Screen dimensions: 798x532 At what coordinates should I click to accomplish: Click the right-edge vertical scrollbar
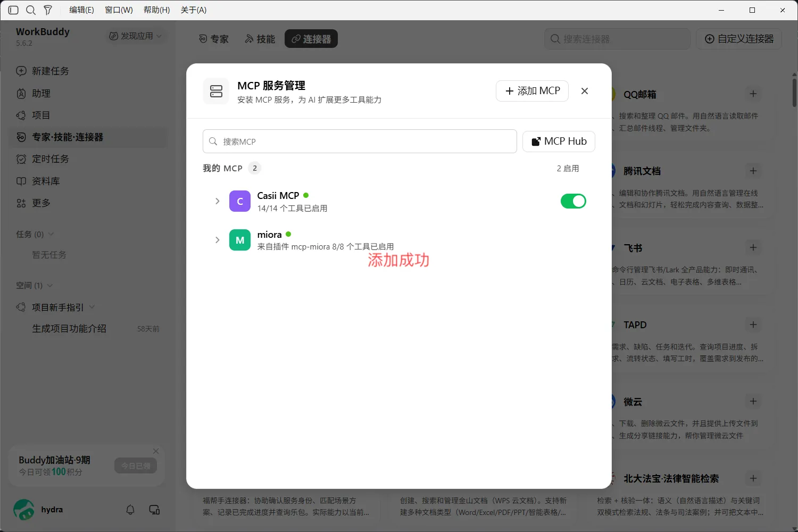794,93
